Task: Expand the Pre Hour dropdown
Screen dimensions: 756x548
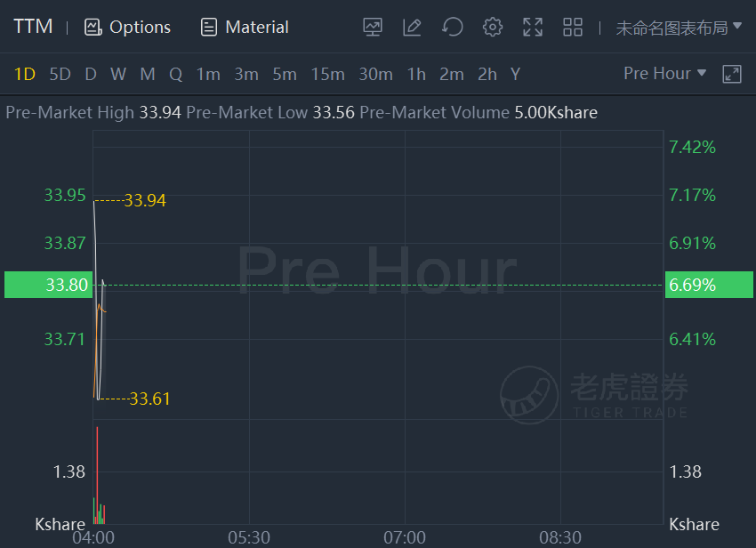Action: click(x=665, y=73)
